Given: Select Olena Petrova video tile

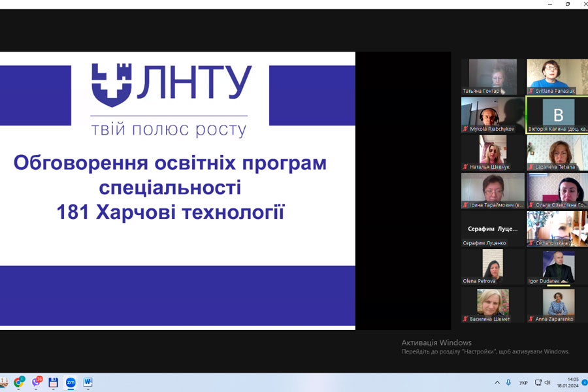Looking at the screenshot, I should pyautogui.click(x=493, y=267).
